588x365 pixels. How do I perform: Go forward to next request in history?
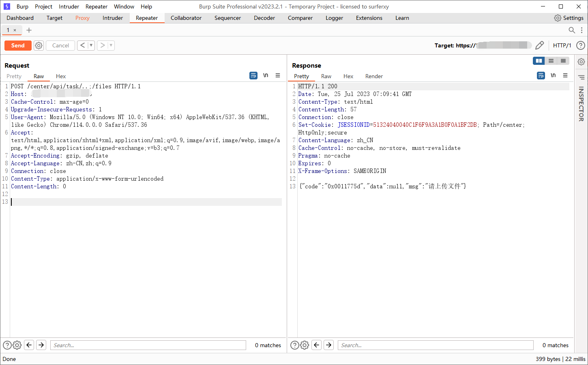coord(102,45)
